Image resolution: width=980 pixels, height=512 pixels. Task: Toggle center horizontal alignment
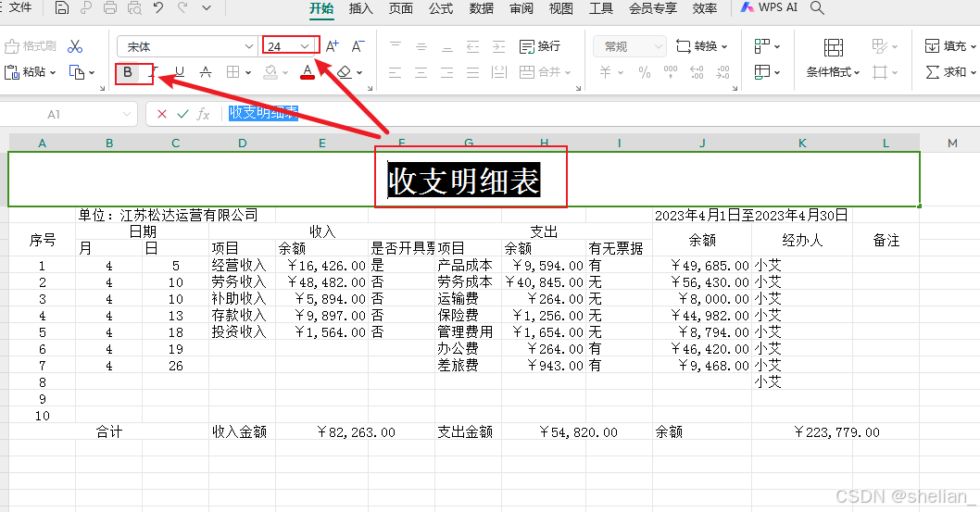tap(421, 72)
